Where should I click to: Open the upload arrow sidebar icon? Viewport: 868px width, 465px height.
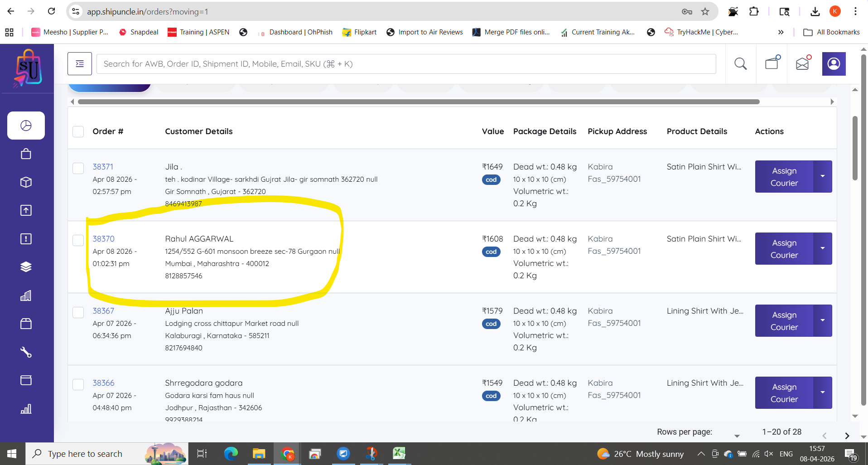tap(26, 210)
